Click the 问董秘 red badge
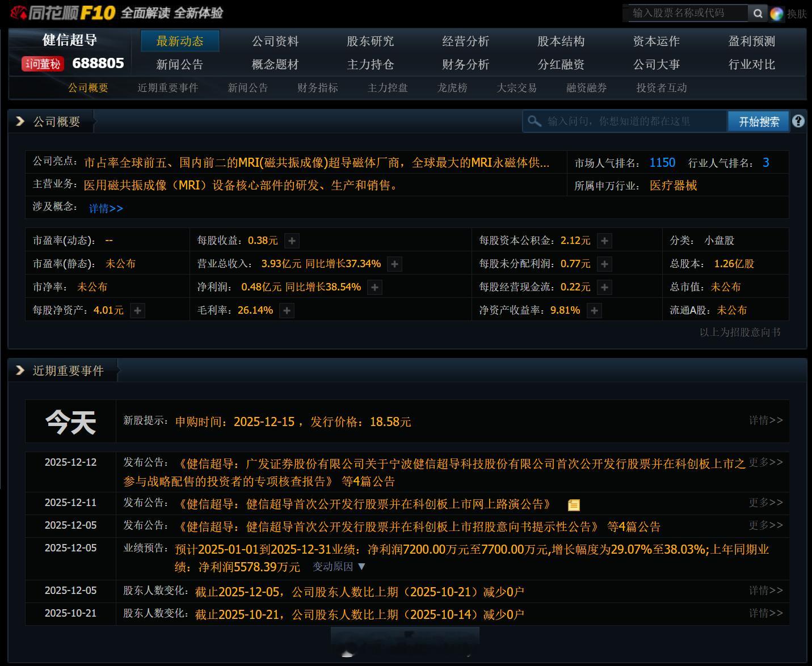812x666 pixels. coord(43,64)
